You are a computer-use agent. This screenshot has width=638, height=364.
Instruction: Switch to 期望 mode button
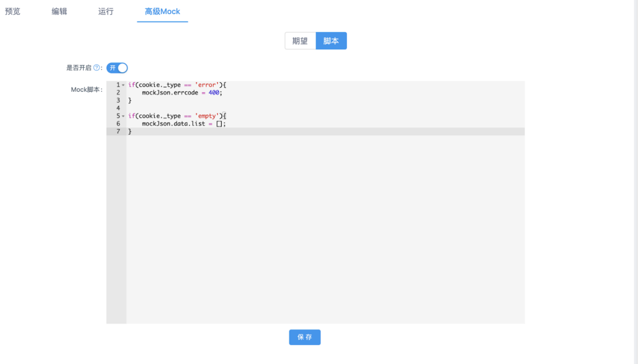click(x=300, y=41)
